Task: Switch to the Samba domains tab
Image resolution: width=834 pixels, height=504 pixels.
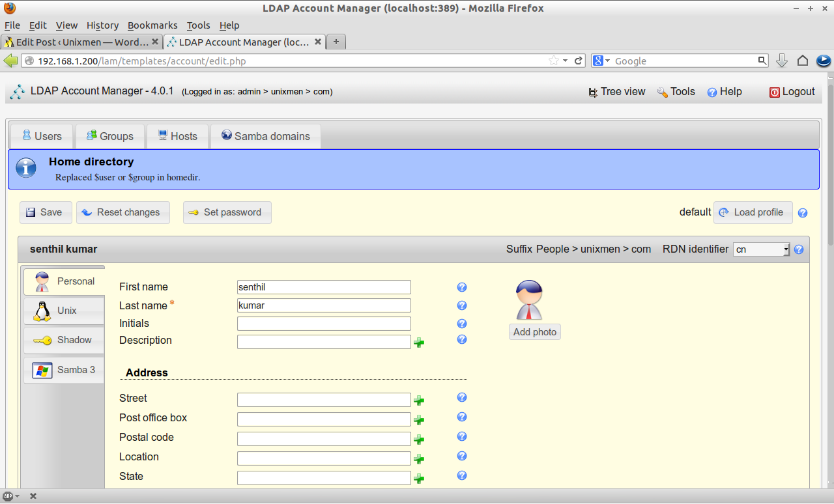Action: click(265, 136)
